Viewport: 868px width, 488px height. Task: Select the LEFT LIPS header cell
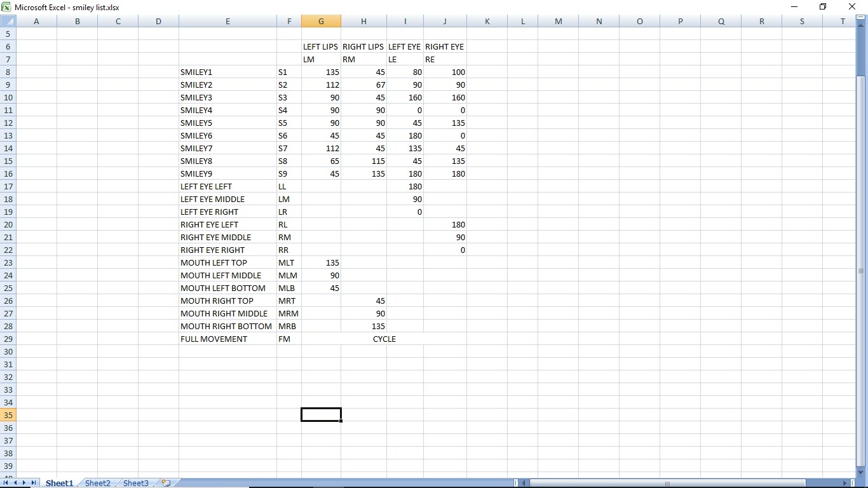[321, 46]
